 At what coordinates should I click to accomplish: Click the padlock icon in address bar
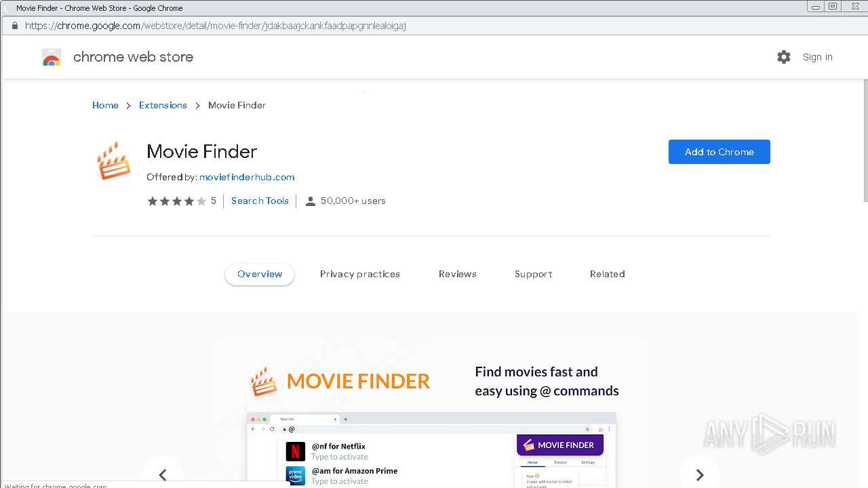(x=14, y=26)
